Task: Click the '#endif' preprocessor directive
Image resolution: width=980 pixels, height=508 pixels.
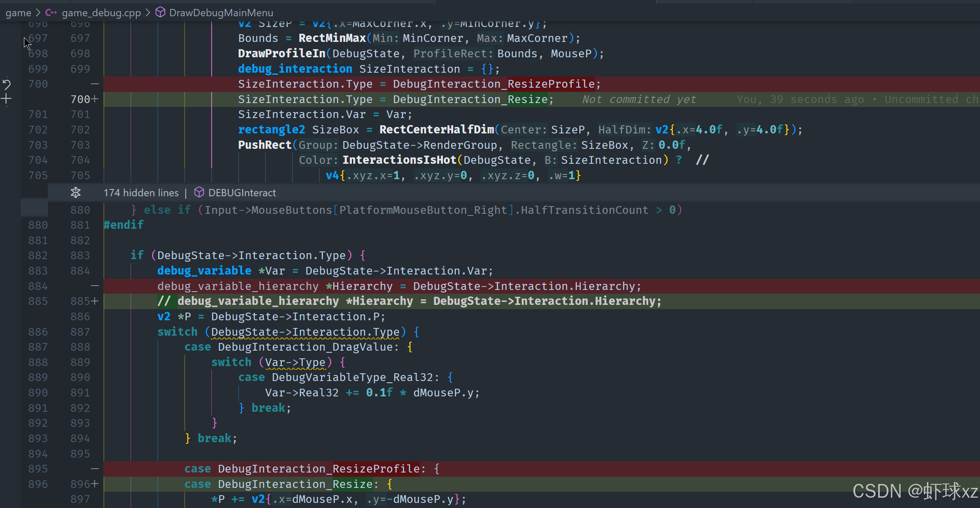Action: [124, 225]
